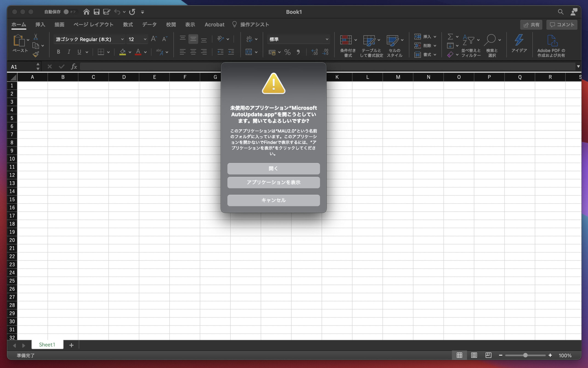Open the ページ レイアウト ribbon tab
The image size is (588, 368).
(x=93, y=25)
